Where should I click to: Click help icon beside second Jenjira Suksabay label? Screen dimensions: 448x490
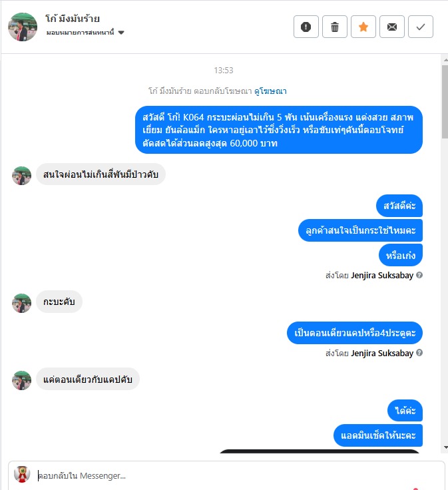(419, 352)
